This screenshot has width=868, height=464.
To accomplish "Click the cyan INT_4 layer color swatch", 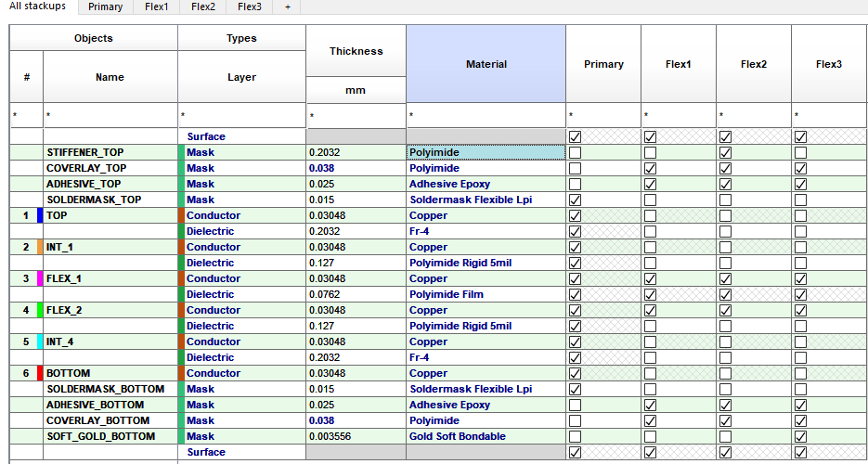I will [40, 342].
